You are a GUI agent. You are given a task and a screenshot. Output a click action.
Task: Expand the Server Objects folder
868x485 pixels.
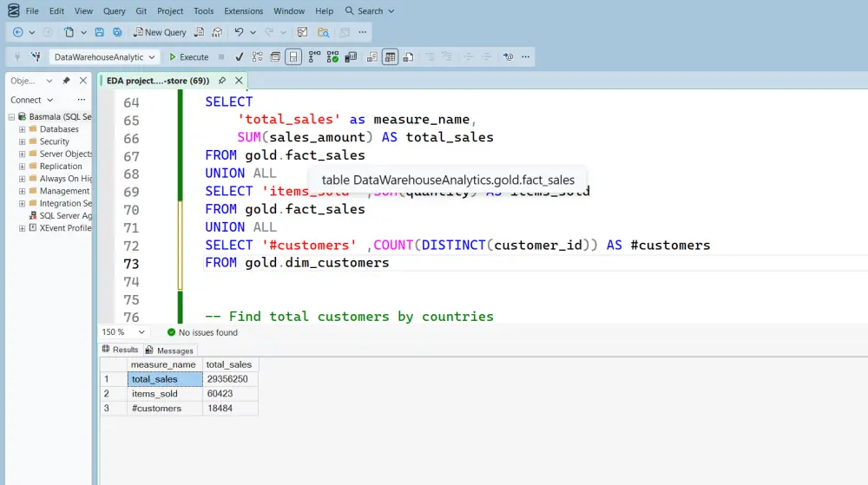(23, 154)
